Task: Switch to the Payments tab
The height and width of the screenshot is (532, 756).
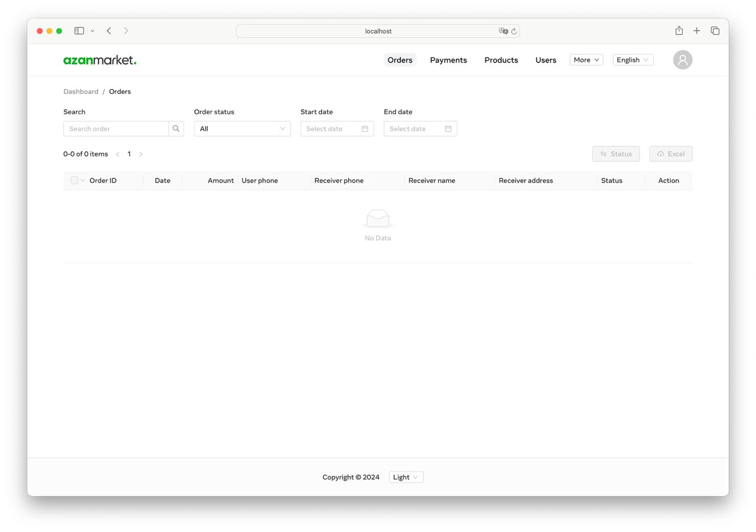Action: coord(448,60)
